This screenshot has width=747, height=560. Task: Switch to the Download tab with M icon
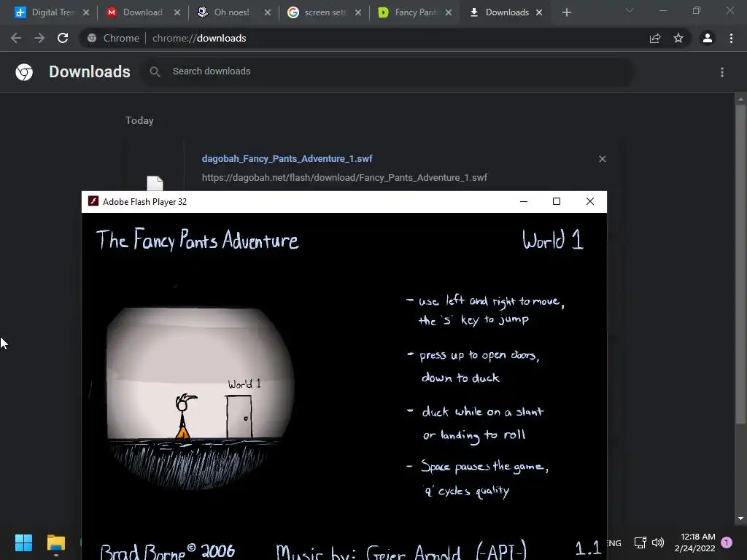pyautogui.click(x=135, y=12)
